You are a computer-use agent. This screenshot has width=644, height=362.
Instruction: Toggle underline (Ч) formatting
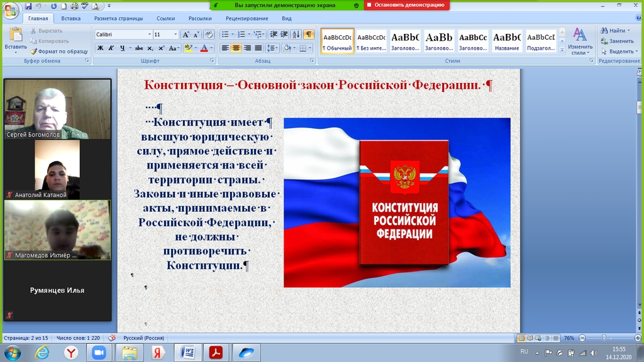[x=122, y=48]
